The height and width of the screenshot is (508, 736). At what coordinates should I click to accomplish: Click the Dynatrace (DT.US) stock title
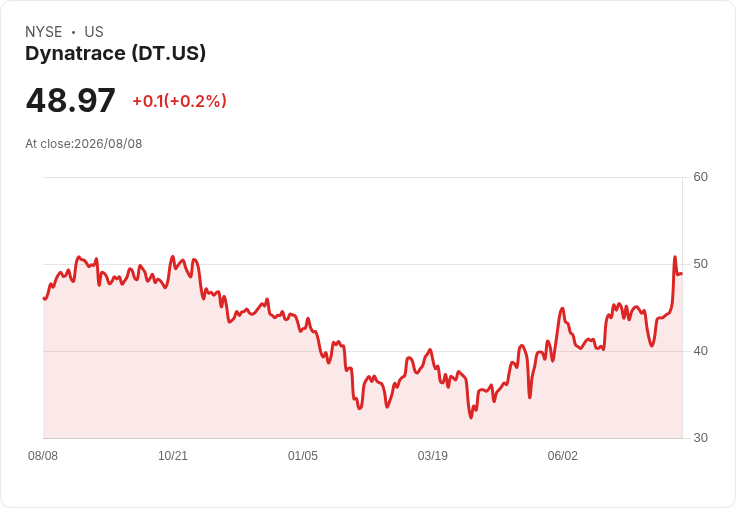coord(115,53)
